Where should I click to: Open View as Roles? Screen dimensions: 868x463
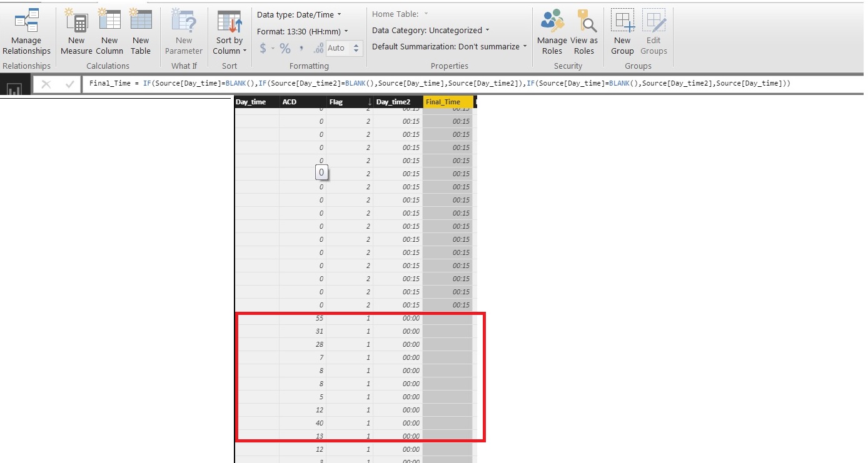[584, 32]
